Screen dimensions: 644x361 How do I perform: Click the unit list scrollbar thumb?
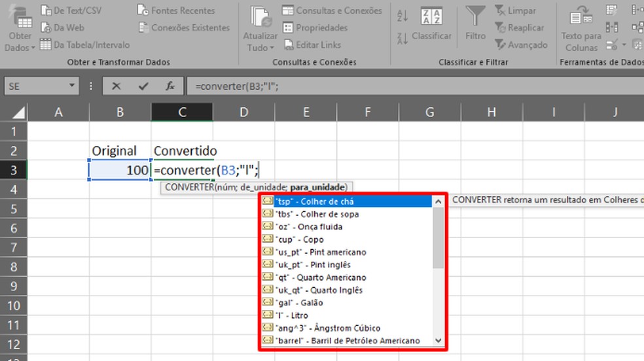click(438, 238)
